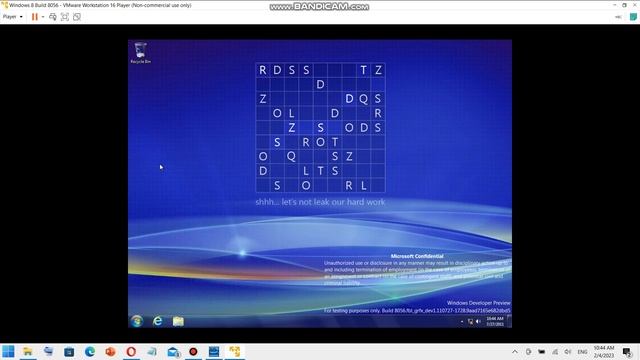The image size is (640, 360).
Task: Show hidden icons in the guest tray
Action: point(462,322)
